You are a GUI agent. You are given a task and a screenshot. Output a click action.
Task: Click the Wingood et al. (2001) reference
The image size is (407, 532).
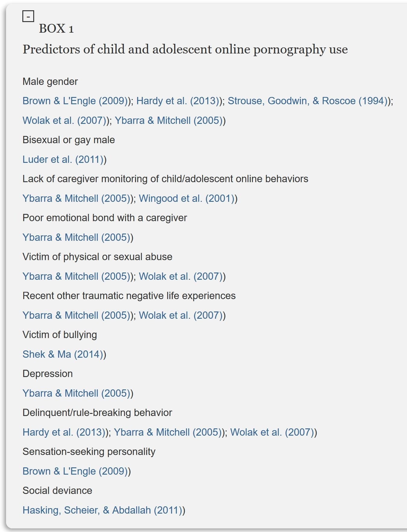186,198
